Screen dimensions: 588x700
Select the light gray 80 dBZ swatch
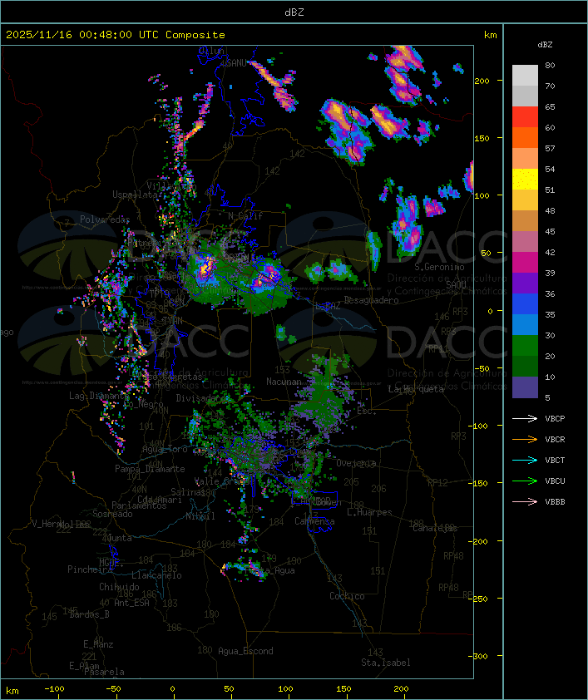pos(525,75)
